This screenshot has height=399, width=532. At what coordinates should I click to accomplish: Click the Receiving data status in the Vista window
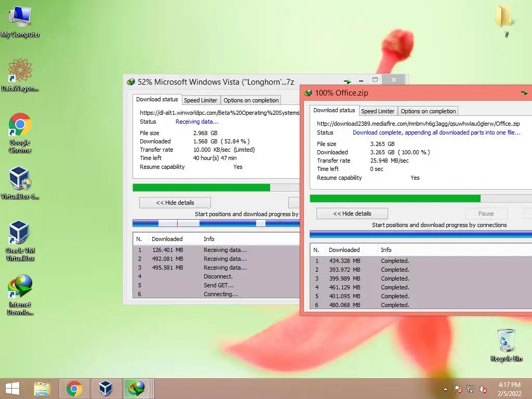point(197,122)
